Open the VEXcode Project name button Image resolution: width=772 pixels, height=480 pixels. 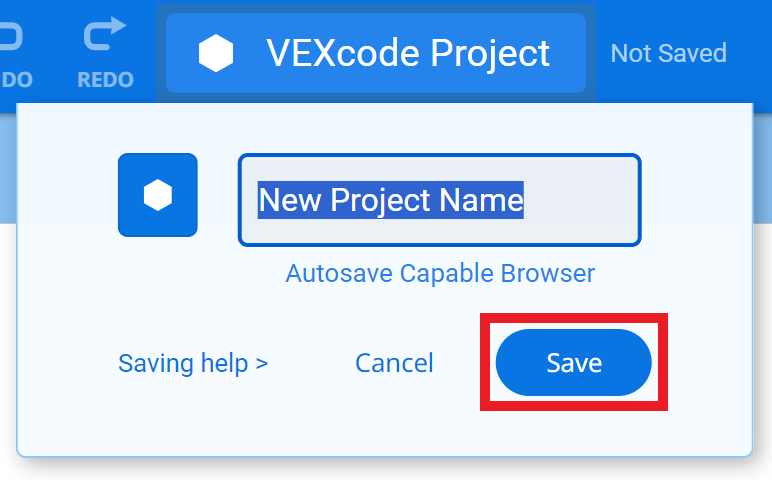click(x=375, y=53)
